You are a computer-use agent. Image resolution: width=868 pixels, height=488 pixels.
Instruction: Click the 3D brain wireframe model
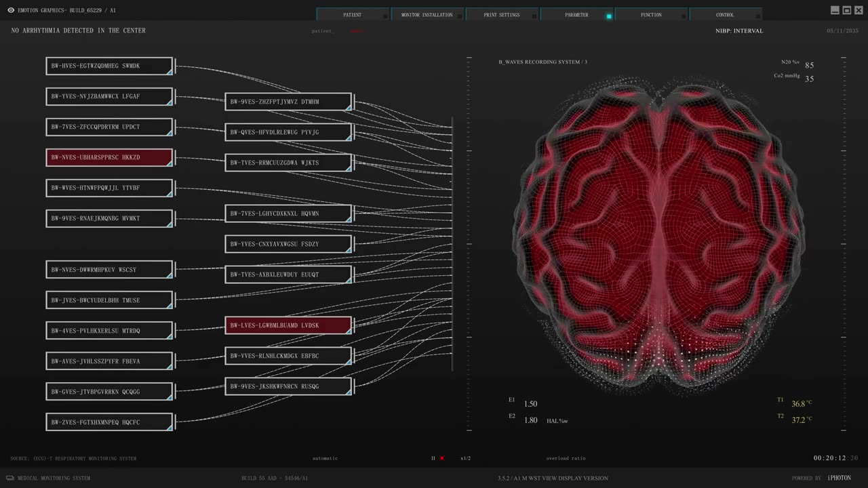(x=658, y=237)
